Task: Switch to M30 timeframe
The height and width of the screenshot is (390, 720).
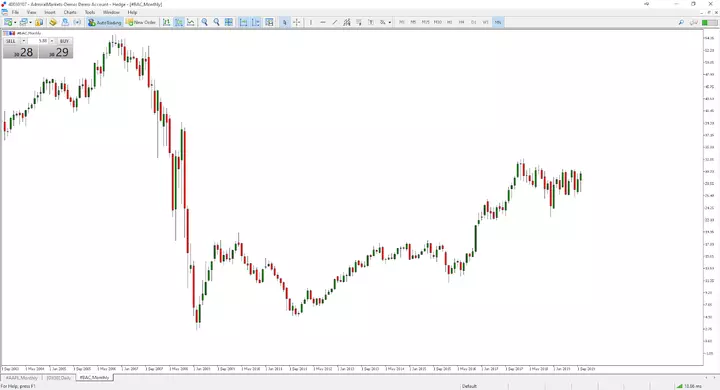Action: [x=438, y=22]
